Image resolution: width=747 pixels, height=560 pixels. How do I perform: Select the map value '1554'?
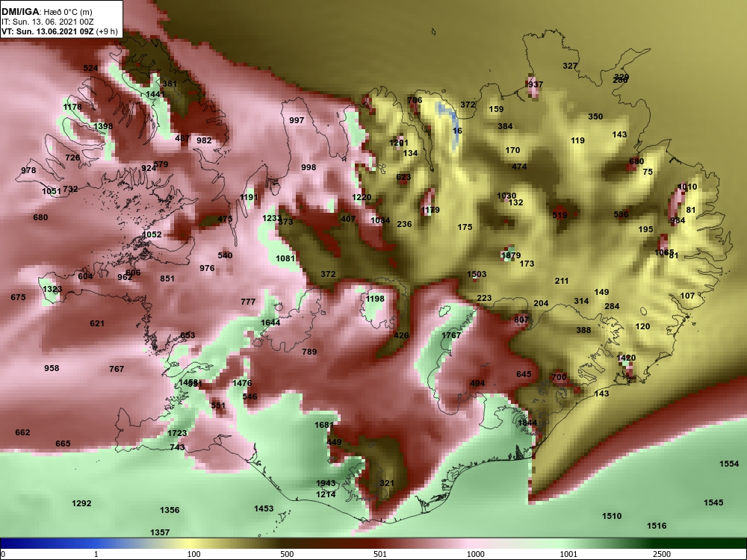729,464
